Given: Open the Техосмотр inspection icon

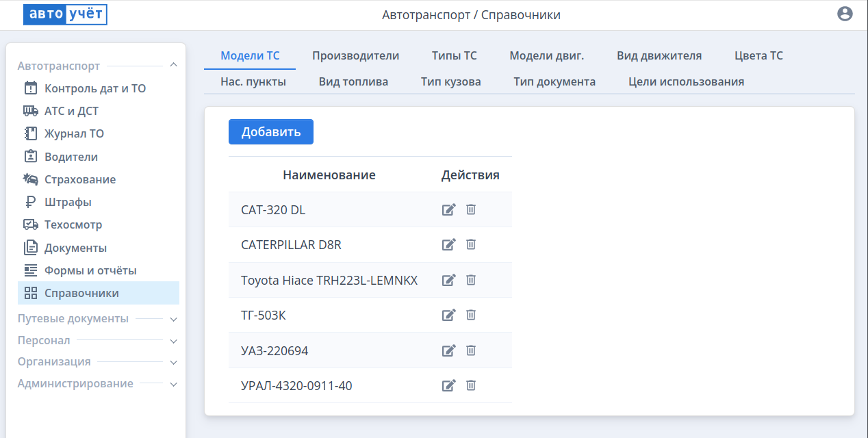Looking at the screenshot, I should pyautogui.click(x=30, y=224).
